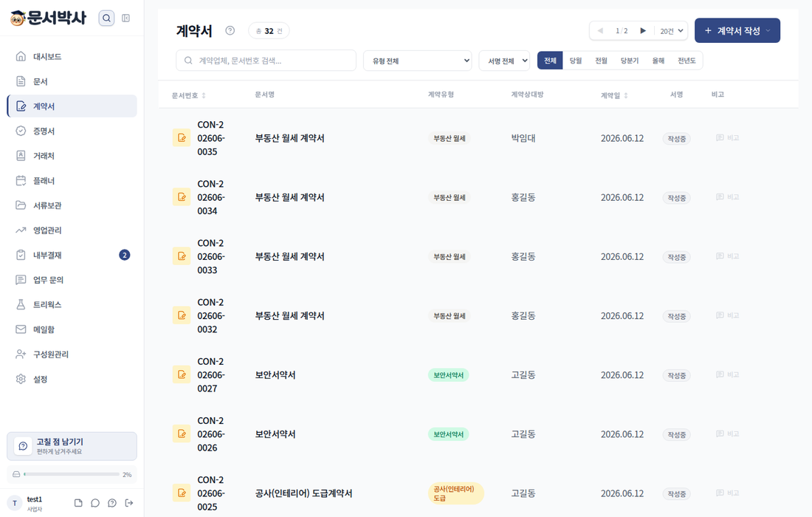Click contract icon for CON-202606-0027
The image size is (812, 517).
pos(182,374)
